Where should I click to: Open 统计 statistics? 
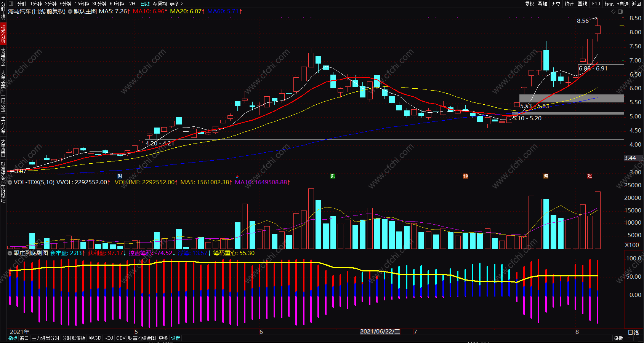click(x=569, y=4)
